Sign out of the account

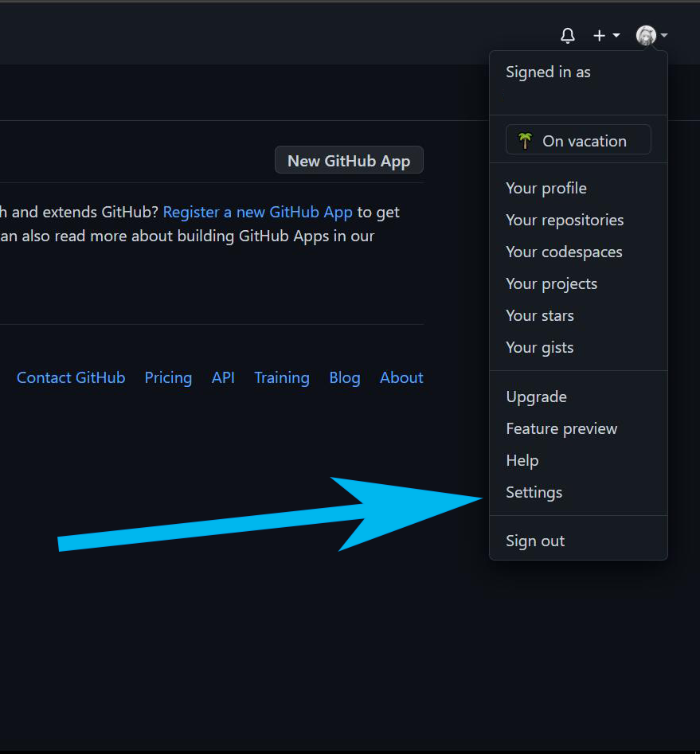coord(535,541)
